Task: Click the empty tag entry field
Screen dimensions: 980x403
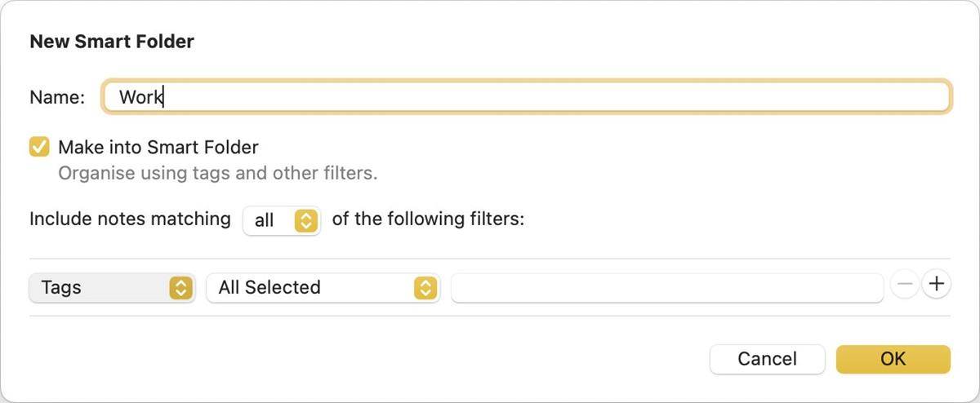Action: point(666,287)
